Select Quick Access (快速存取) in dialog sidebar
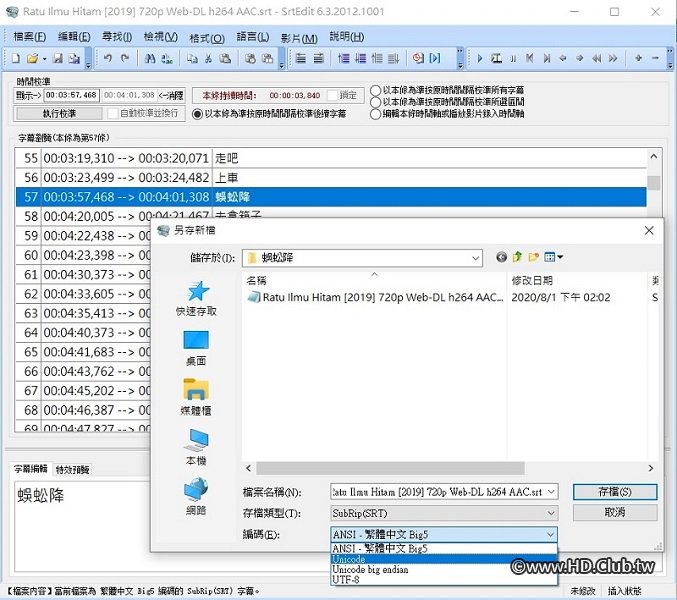The image size is (677, 600). click(196, 298)
